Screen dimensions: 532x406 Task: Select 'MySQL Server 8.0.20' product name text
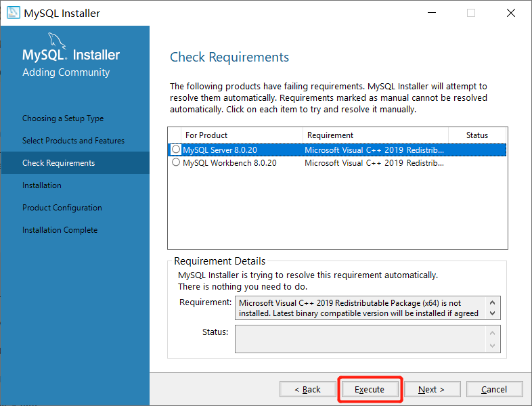[x=220, y=150]
